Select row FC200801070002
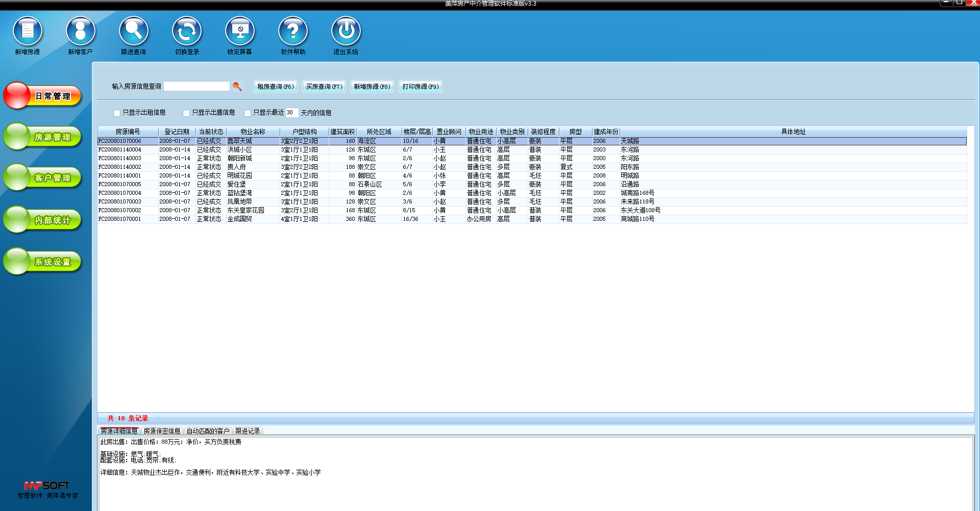Image resolution: width=980 pixels, height=511 pixels. 532,210
